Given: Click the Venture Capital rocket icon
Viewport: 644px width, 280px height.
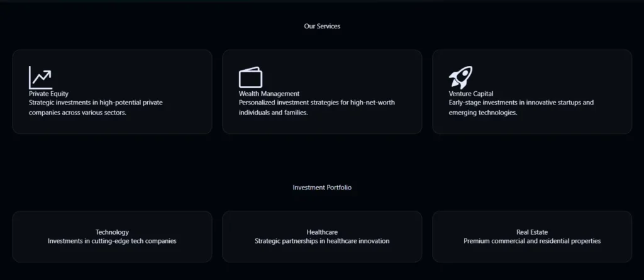Looking at the screenshot, I should click(x=460, y=77).
